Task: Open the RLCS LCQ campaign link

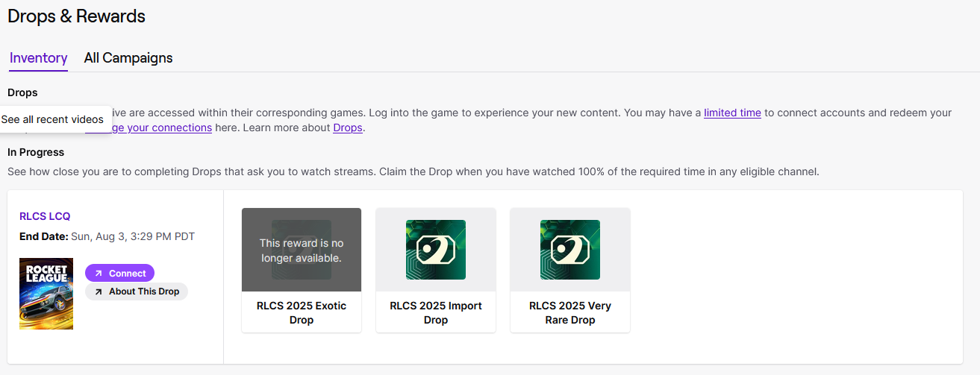Action: pos(45,216)
